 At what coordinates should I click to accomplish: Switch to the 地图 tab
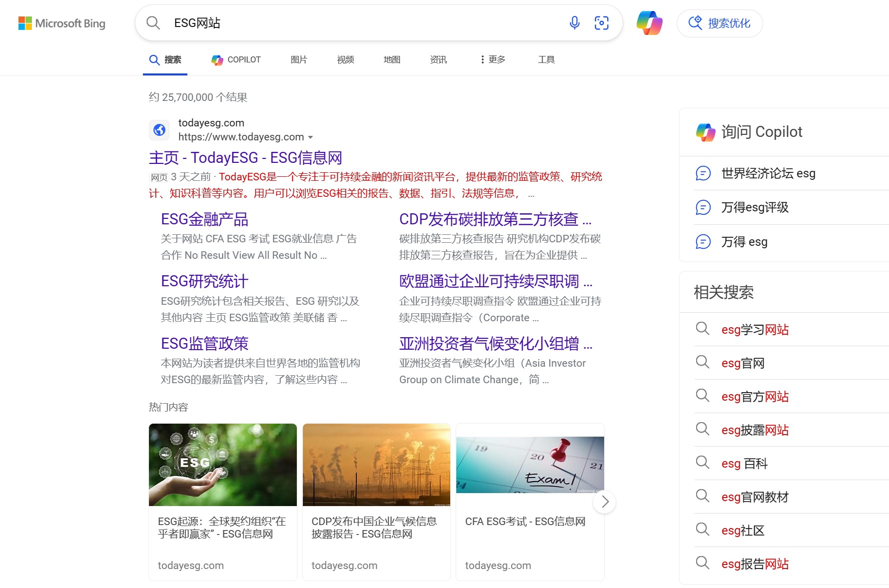pos(392,60)
